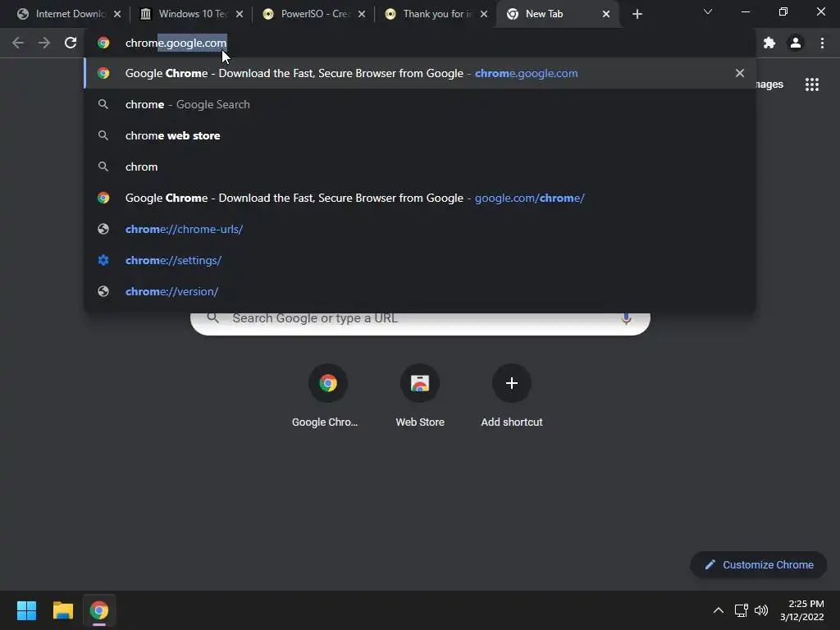Open the volume tray icon
This screenshot has height=630, width=840.
[x=761, y=610]
